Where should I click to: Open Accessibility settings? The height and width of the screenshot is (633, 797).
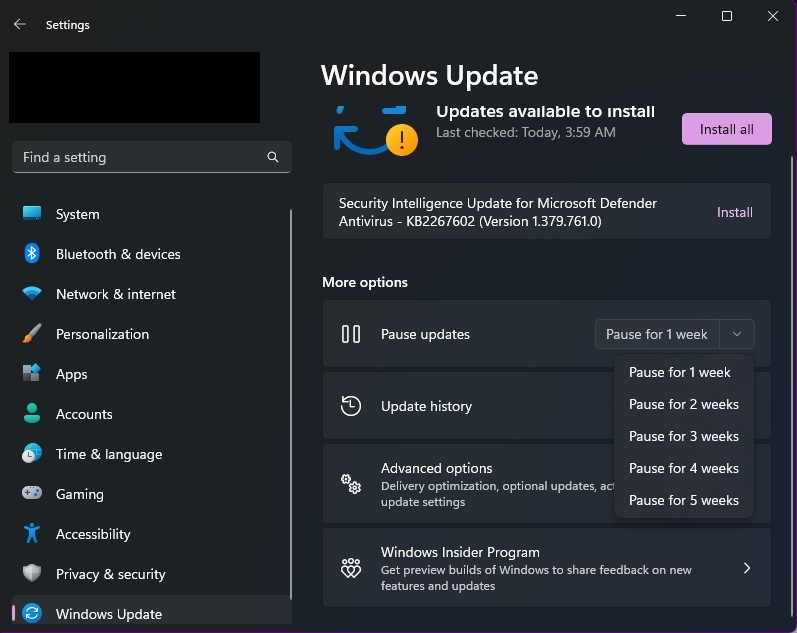pyautogui.click(x=151, y=534)
